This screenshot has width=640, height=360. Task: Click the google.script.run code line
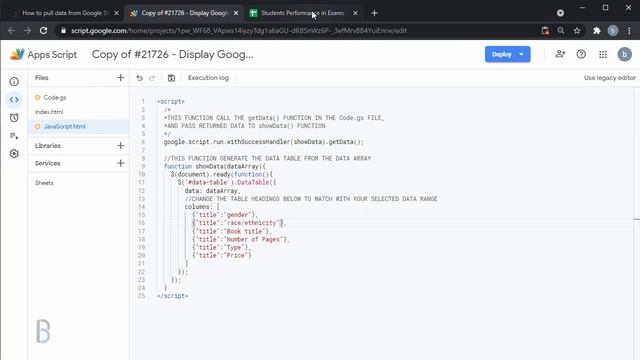pyautogui.click(x=264, y=142)
